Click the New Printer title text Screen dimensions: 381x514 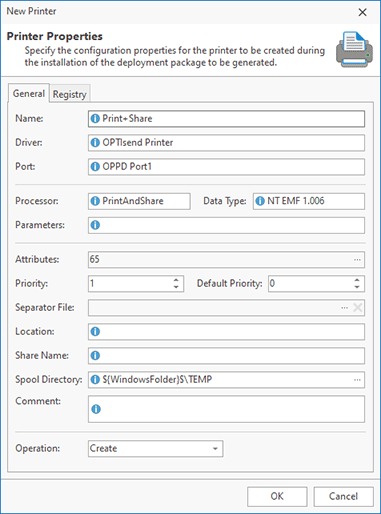tap(31, 11)
